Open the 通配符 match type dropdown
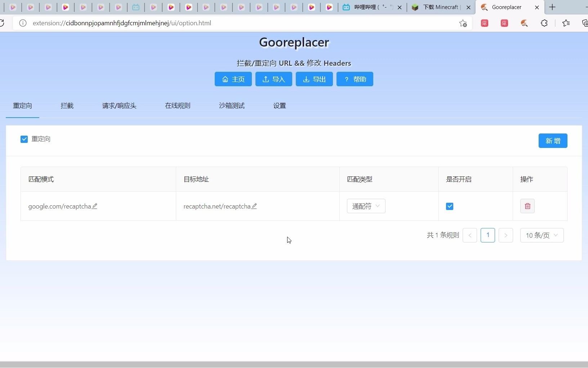This screenshot has width=588, height=368. tap(366, 206)
